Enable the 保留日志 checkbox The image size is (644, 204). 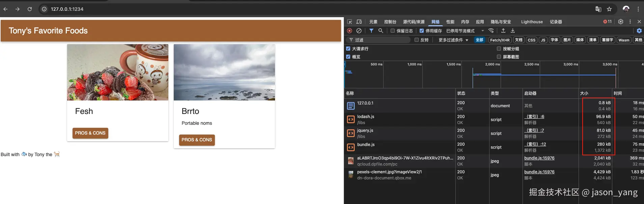[x=393, y=31]
